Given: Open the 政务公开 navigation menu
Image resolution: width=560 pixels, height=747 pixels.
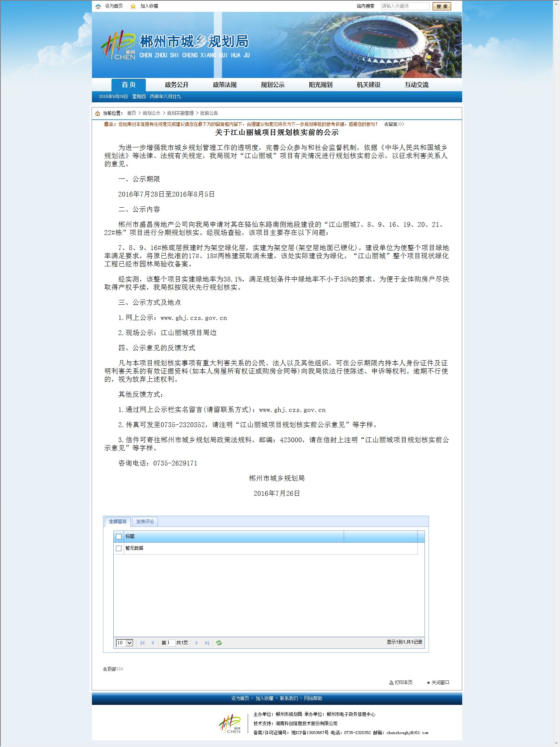Looking at the screenshot, I should [x=176, y=85].
